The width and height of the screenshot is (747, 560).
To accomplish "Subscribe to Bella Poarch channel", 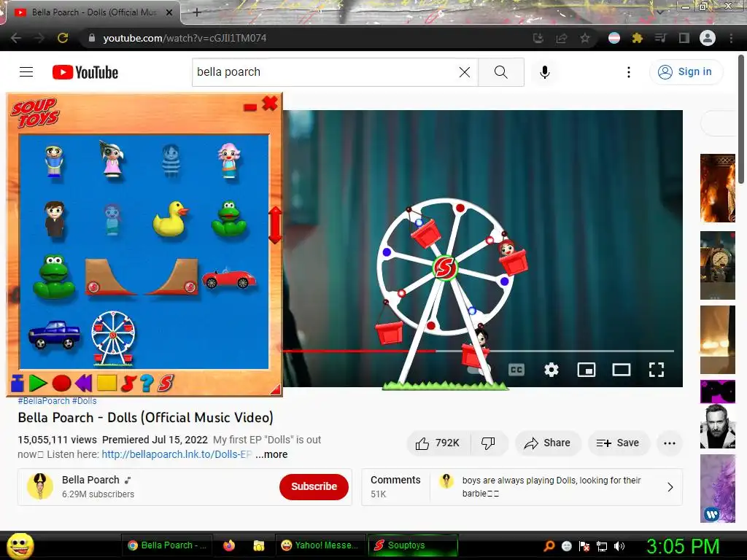I will point(314,486).
